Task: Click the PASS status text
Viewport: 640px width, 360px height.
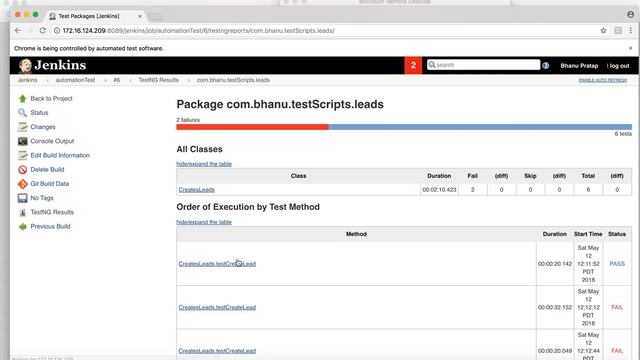Action: point(617,264)
